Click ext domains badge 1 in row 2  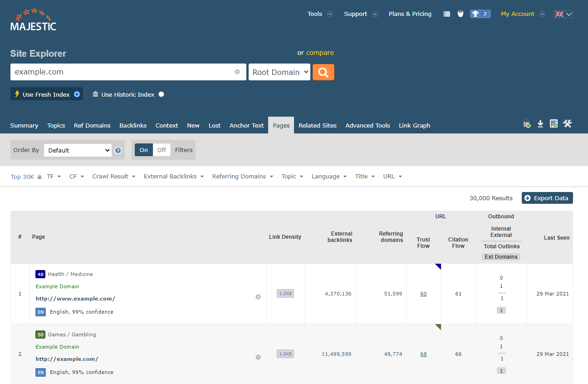(501, 371)
